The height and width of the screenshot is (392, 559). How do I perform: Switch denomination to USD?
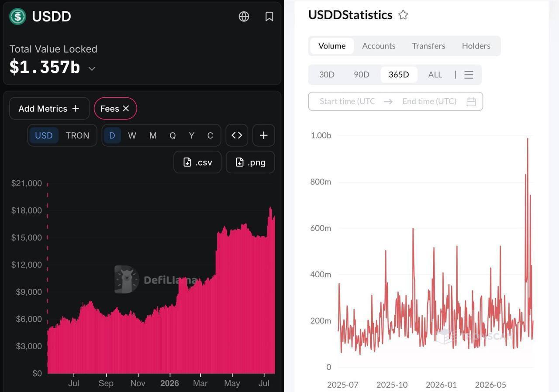coord(44,135)
